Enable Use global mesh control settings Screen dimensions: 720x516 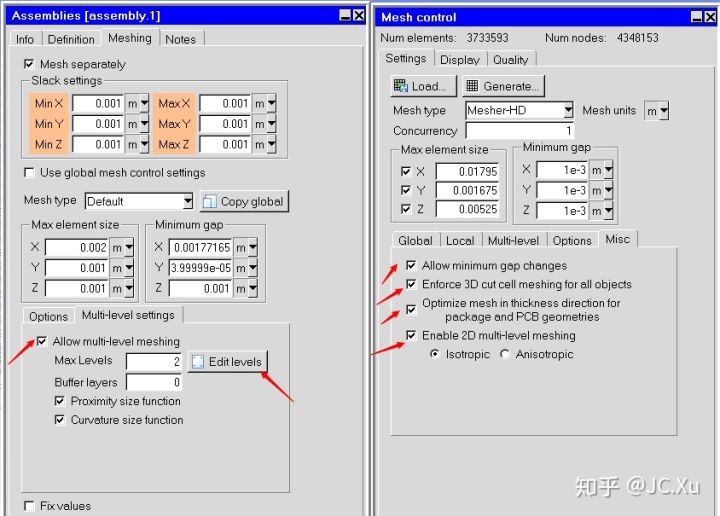tap(29, 173)
